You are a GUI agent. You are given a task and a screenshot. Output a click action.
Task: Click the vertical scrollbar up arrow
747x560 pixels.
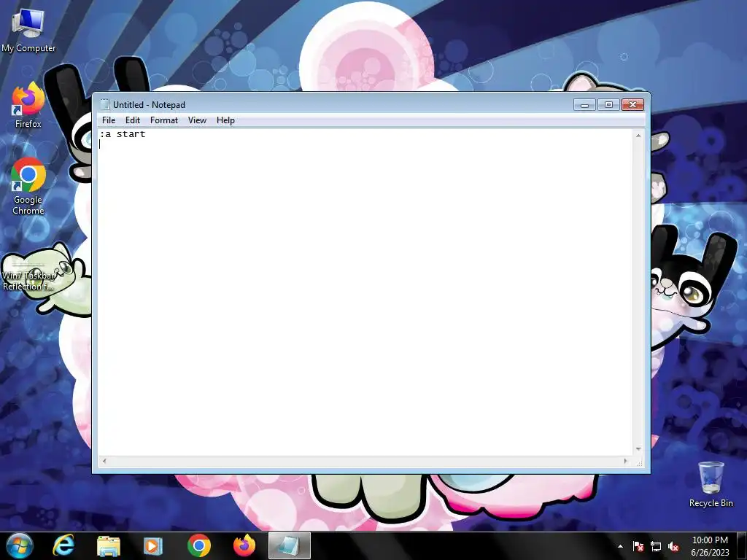[638, 136]
